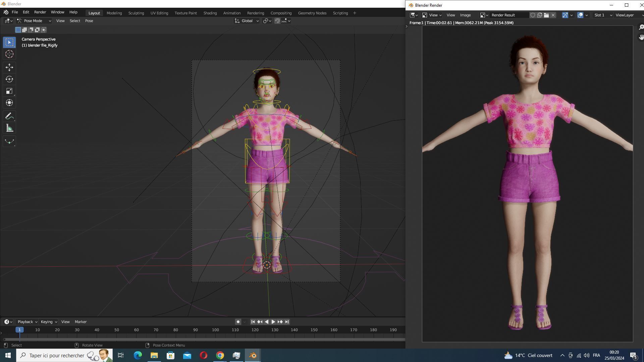
Task: Open Select menu in viewport header
Action: (x=75, y=21)
